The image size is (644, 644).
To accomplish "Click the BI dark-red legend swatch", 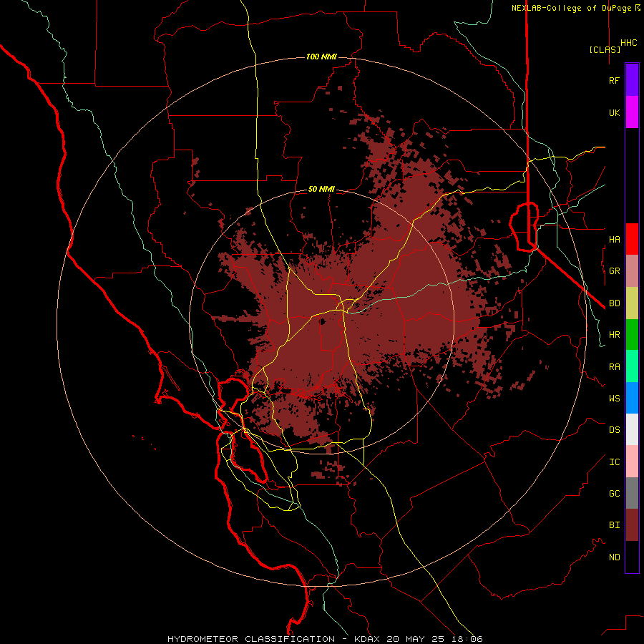I will coord(632,525).
